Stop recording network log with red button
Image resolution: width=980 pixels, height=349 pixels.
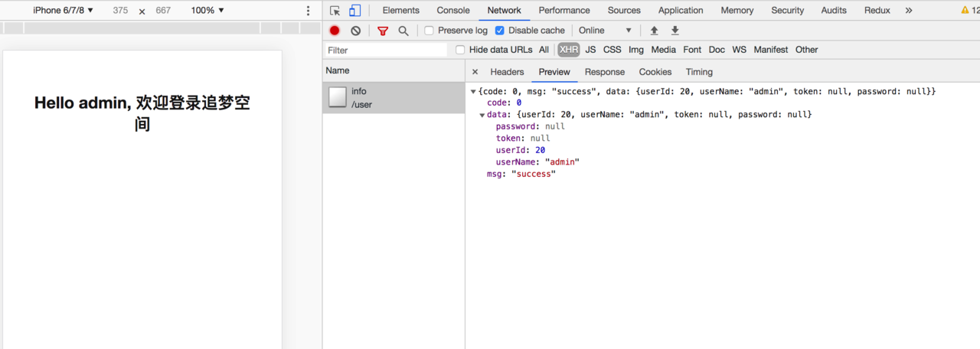[x=335, y=31]
